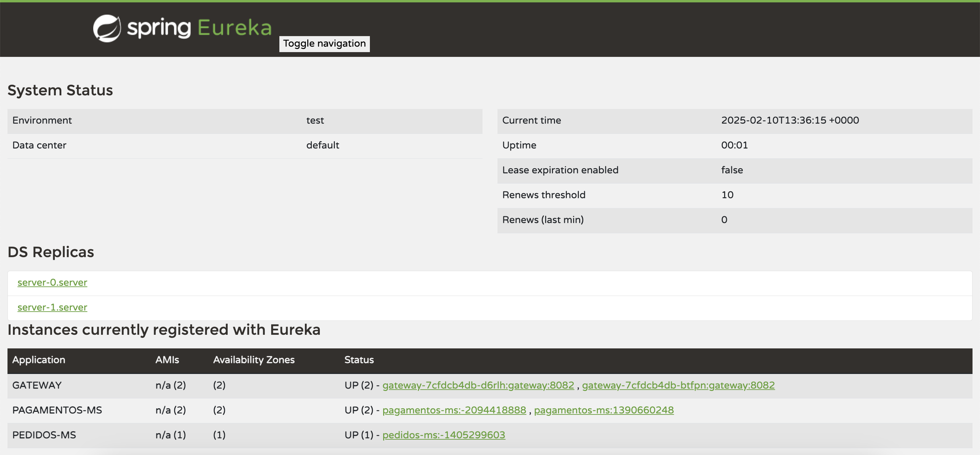The height and width of the screenshot is (455, 980).
Task: Click the Current time value
Action: pyautogui.click(x=790, y=120)
